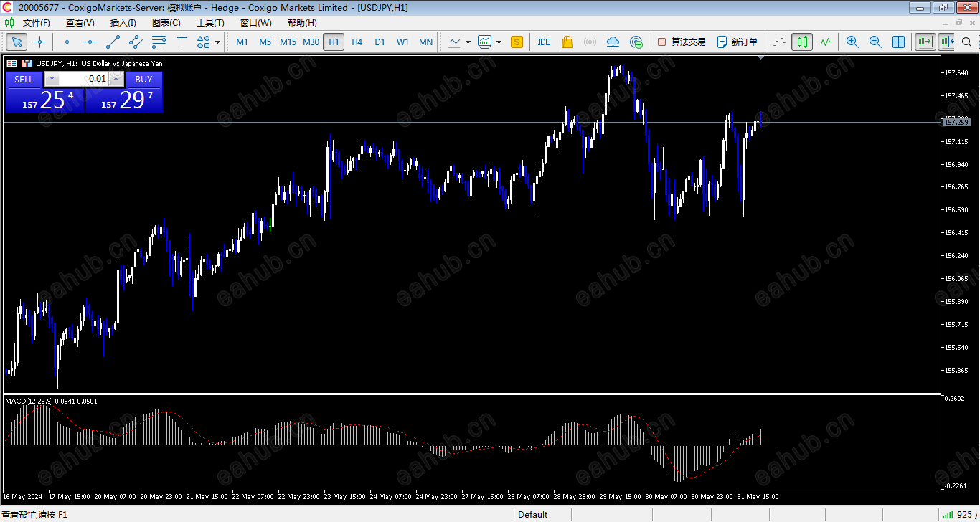Open the 窗口(W) menu
This screenshot has width=980, height=522.
point(255,22)
